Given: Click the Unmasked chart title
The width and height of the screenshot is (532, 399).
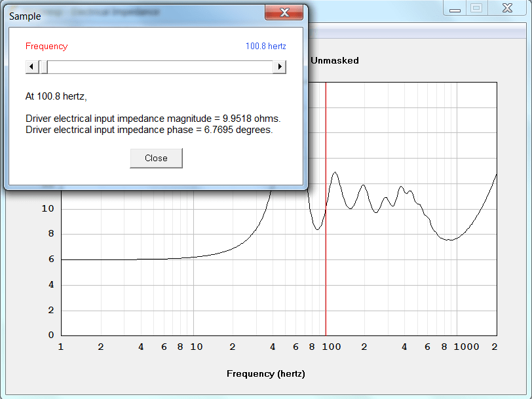Looking at the screenshot, I should pos(335,60).
